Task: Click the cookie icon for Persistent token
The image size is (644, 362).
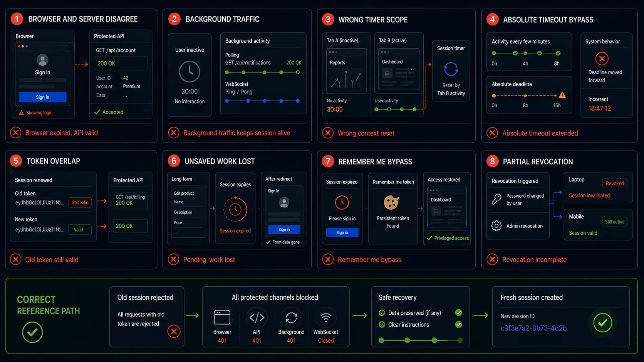Action: [x=391, y=202]
